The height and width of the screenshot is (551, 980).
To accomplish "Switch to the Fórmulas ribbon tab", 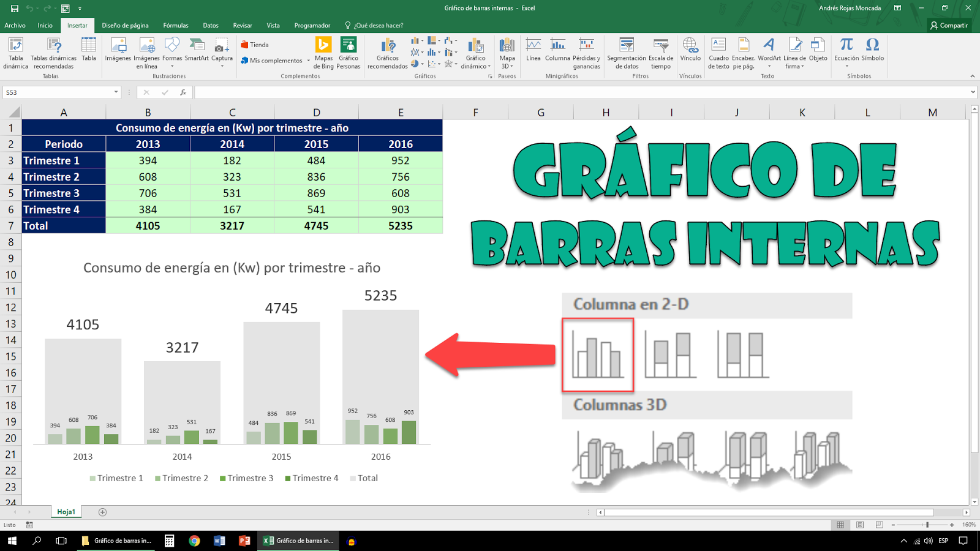I will pyautogui.click(x=175, y=25).
